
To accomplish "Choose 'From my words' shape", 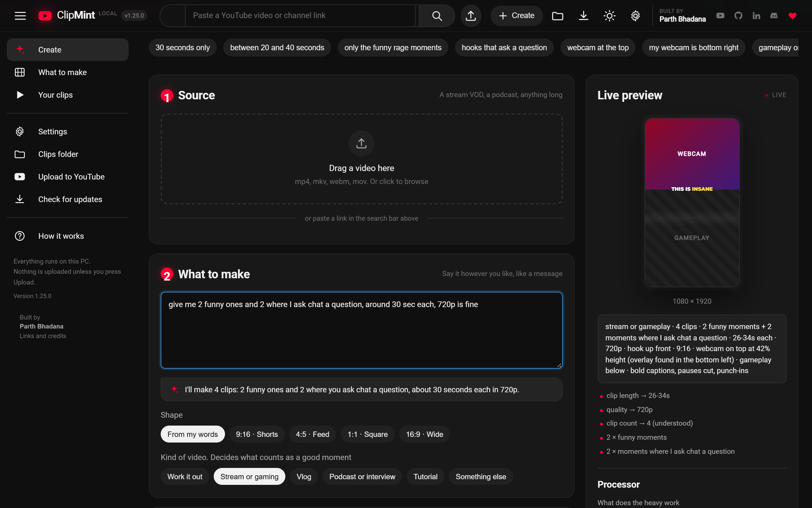I will [193, 434].
